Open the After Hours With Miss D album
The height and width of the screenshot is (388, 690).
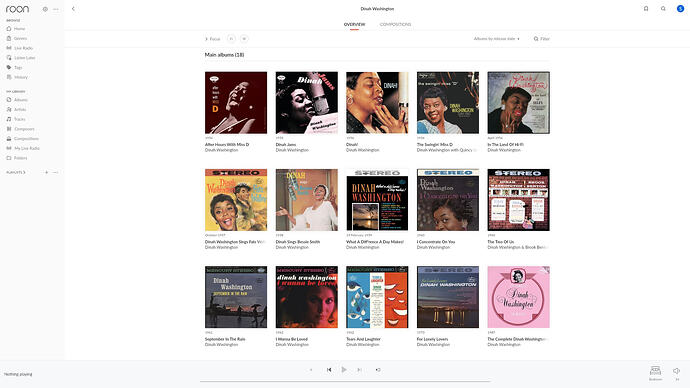tap(235, 103)
